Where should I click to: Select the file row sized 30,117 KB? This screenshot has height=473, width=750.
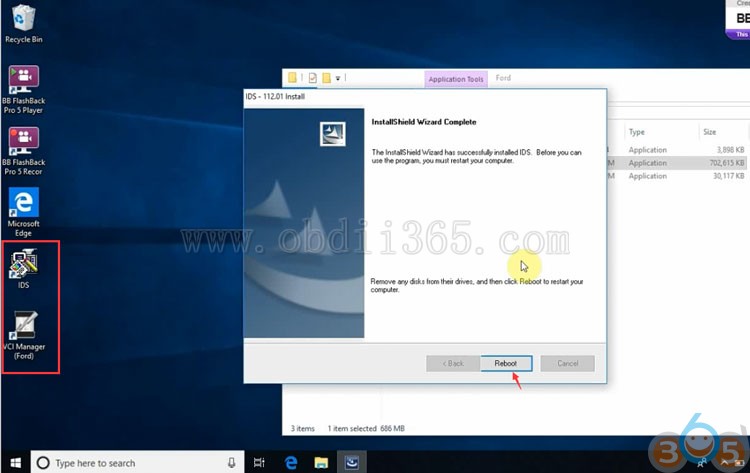coord(679,176)
